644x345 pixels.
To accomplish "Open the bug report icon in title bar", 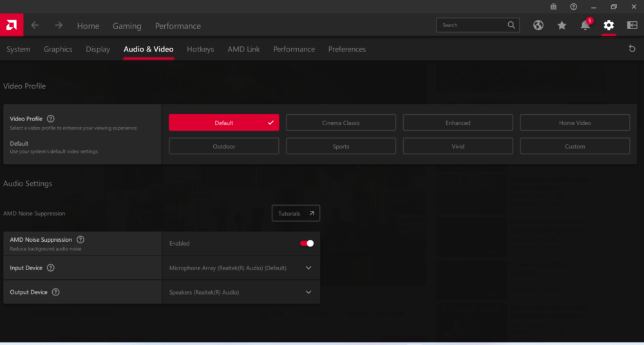I will pos(554,6).
